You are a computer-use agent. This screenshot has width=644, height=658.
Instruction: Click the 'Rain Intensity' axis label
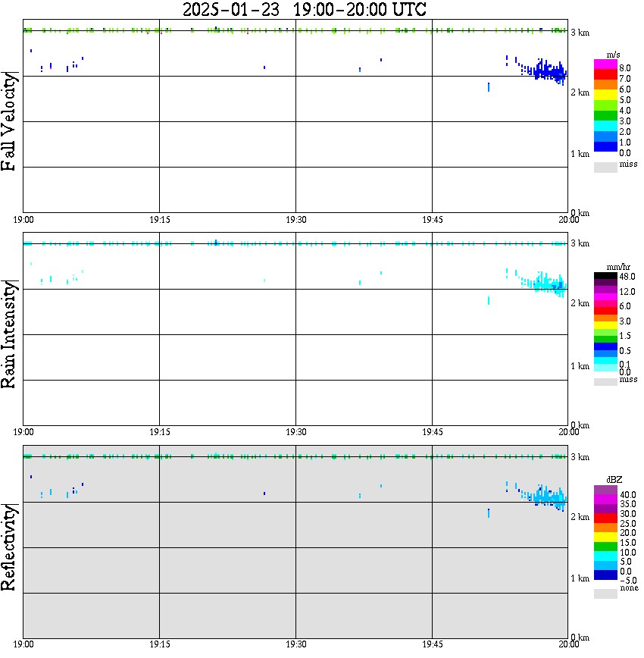click(x=9, y=334)
